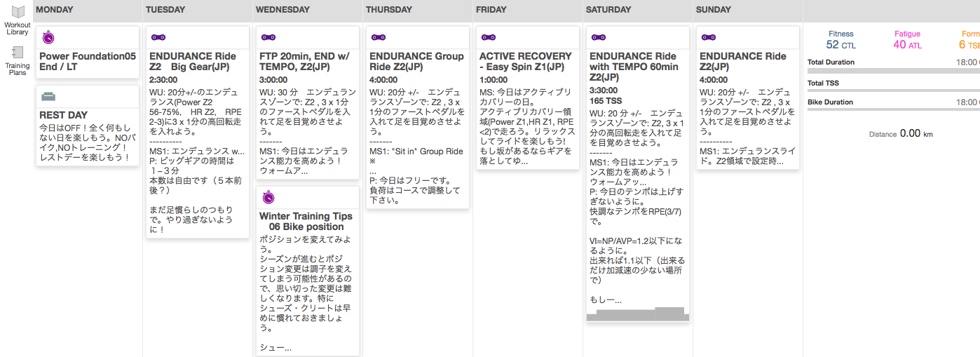
Task: Select the WEDNESDAY column header
Action: [x=283, y=10]
